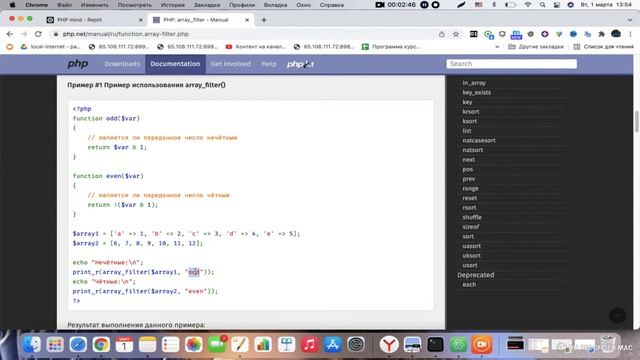The height and width of the screenshot is (360, 640).
Task: Click the scroll-to-top round button
Action: click(x=618, y=315)
